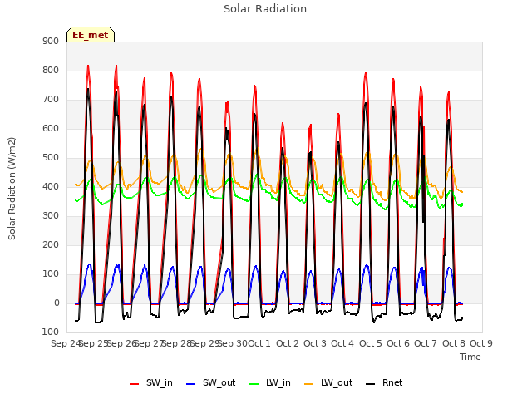Screen dimensions: 532x399
Task: Click the Sep 25 red SW_in peak
Action: click(88, 66)
